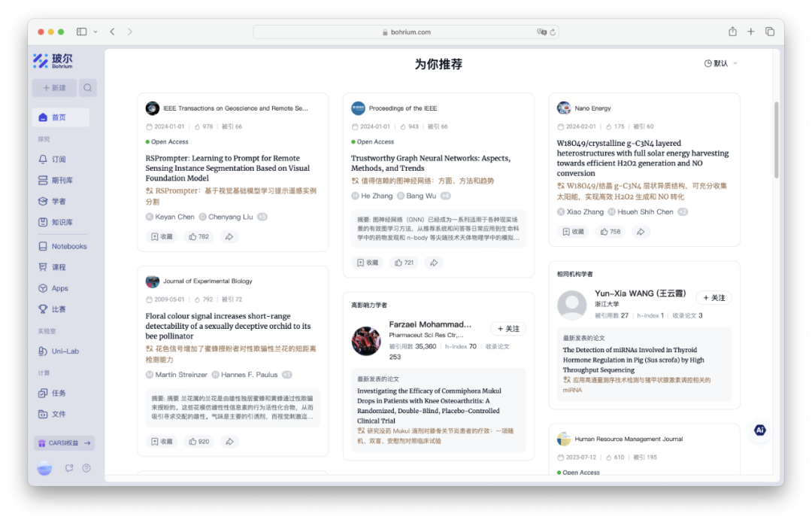Like the W18O49 paper (758)

click(610, 232)
